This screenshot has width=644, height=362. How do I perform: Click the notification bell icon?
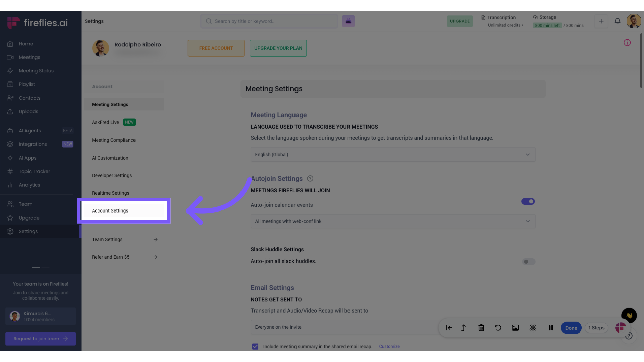[x=617, y=21]
